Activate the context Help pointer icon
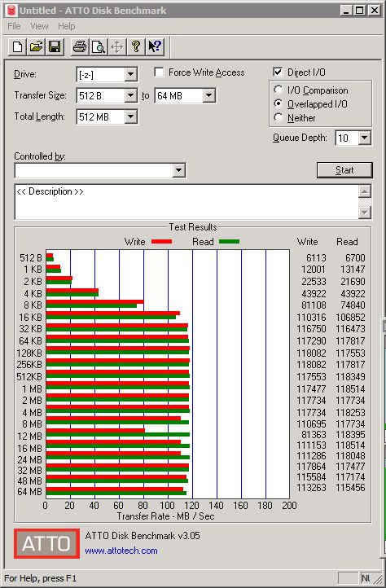The width and height of the screenshot is (386, 588). point(155,47)
